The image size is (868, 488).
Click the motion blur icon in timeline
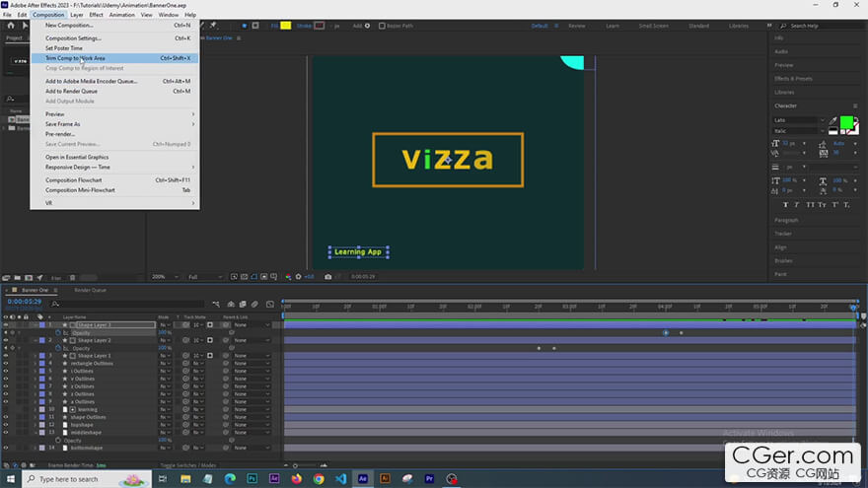(254, 304)
